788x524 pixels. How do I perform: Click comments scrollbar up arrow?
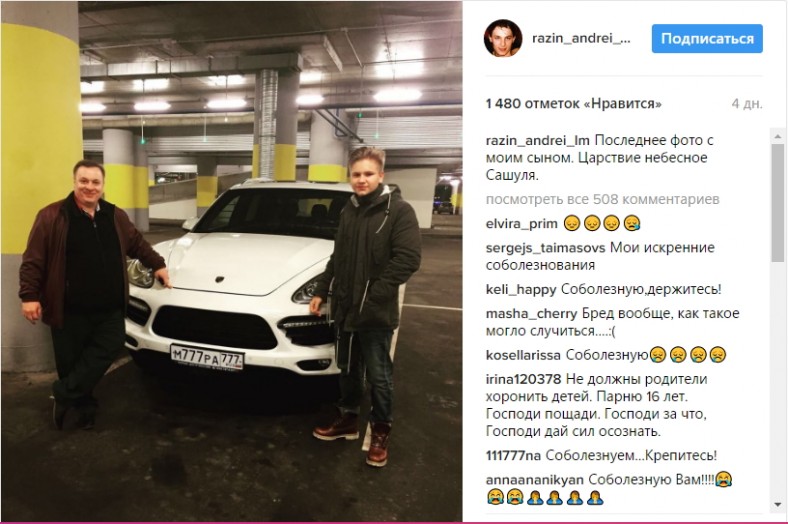point(777,136)
